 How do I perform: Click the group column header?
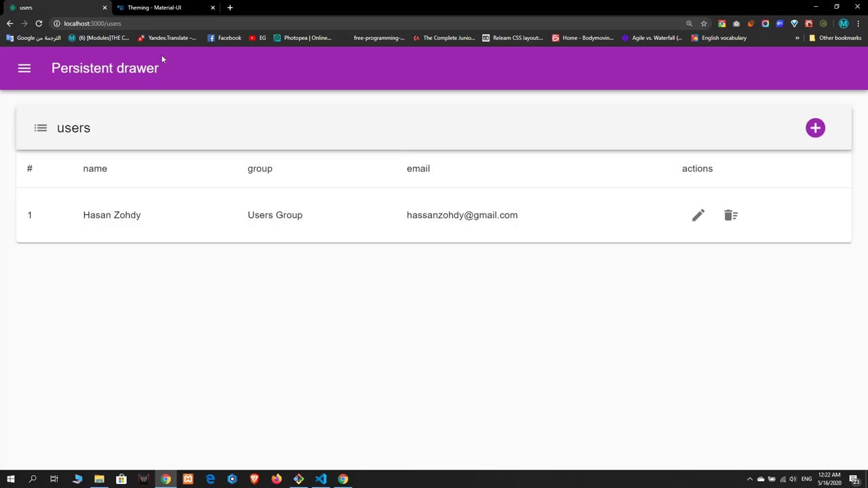(260, 169)
